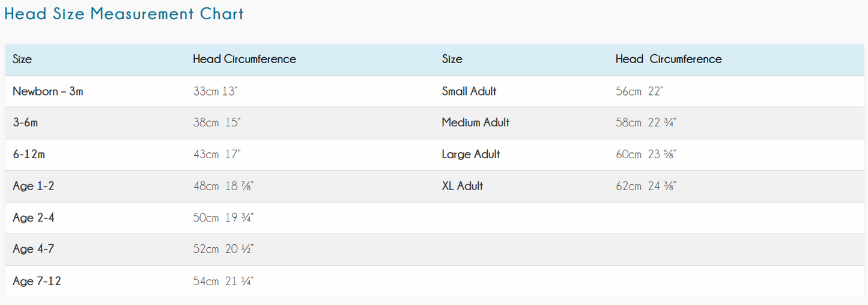Click the Large Adult size label
This screenshot has height=305, width=868.
471,155
